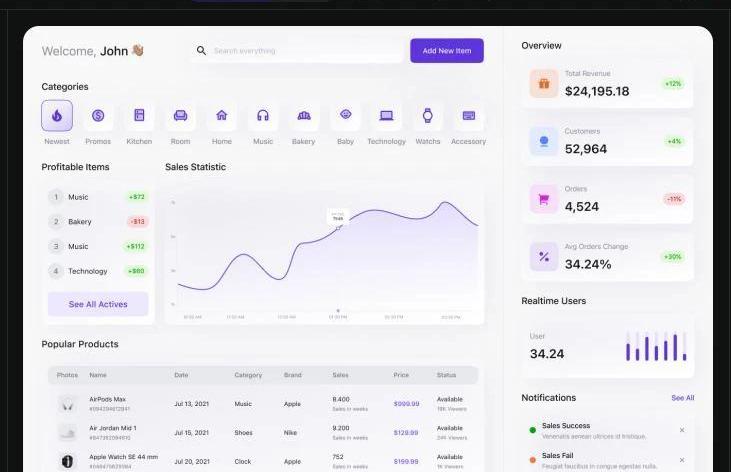Image resolution: width=731 pixels, height=472 pixels.
Task: Select the Bakery category icon
Action: (x=304, y=116)
